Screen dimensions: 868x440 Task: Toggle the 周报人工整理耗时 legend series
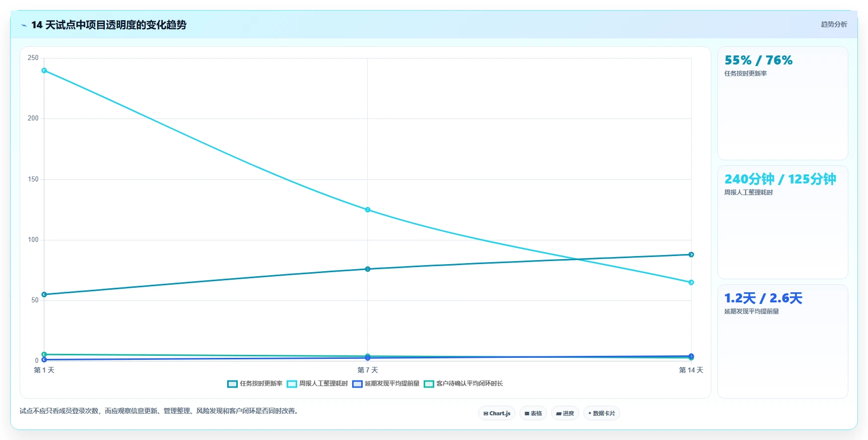point(317,384)
